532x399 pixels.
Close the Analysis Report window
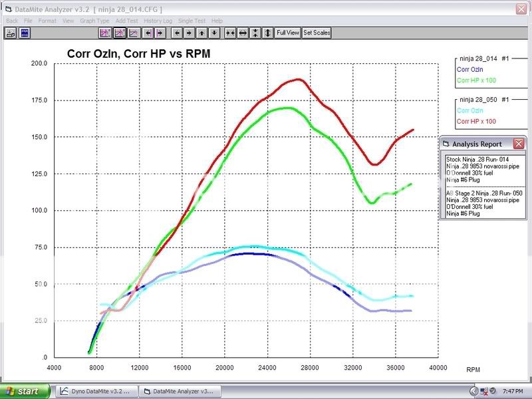[x=519, y=144]
